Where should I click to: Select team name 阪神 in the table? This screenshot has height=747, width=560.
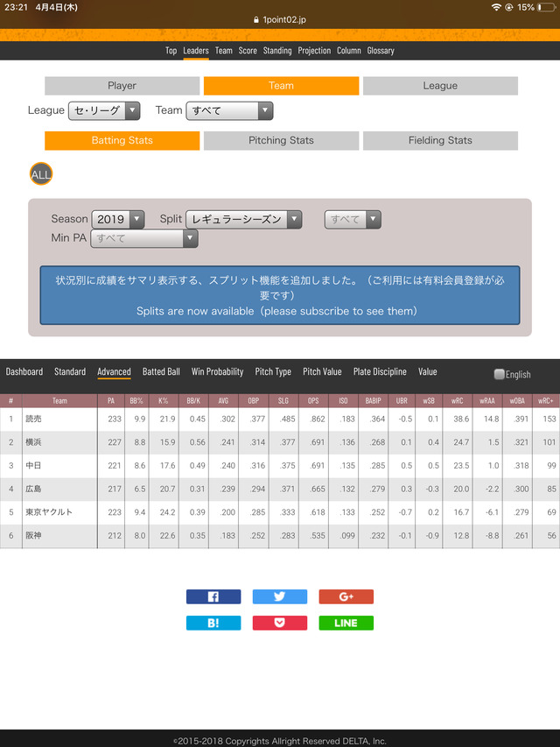tap(33, 535)
